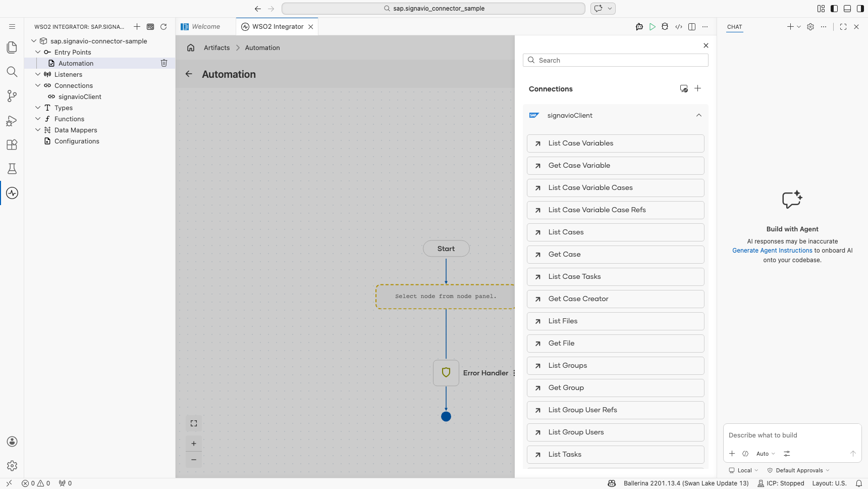Open the Search view in activity bar
The image size is (868, 489).
pyautogui.click(x=12, y=72)
